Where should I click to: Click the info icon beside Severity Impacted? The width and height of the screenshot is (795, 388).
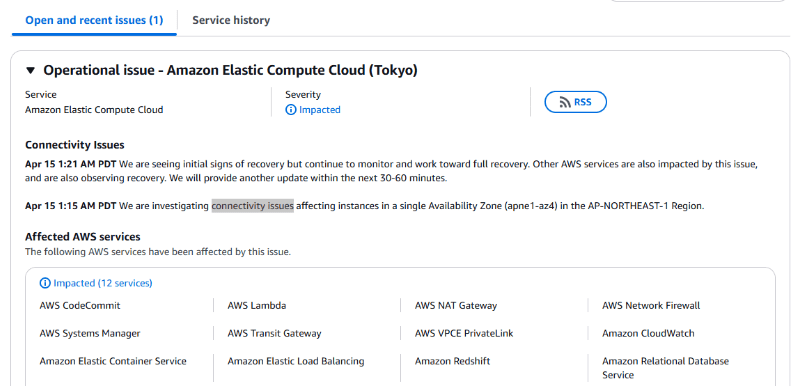pos(291,110)
